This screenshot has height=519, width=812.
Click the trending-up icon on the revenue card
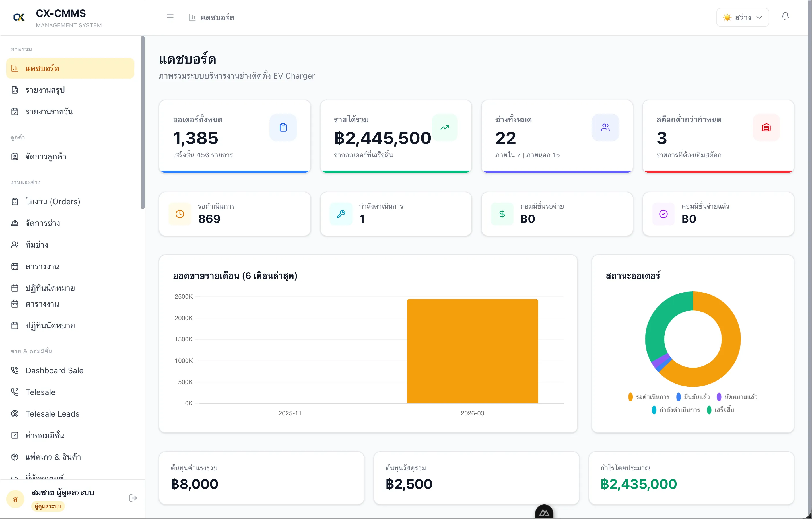[x=444, y=127]
